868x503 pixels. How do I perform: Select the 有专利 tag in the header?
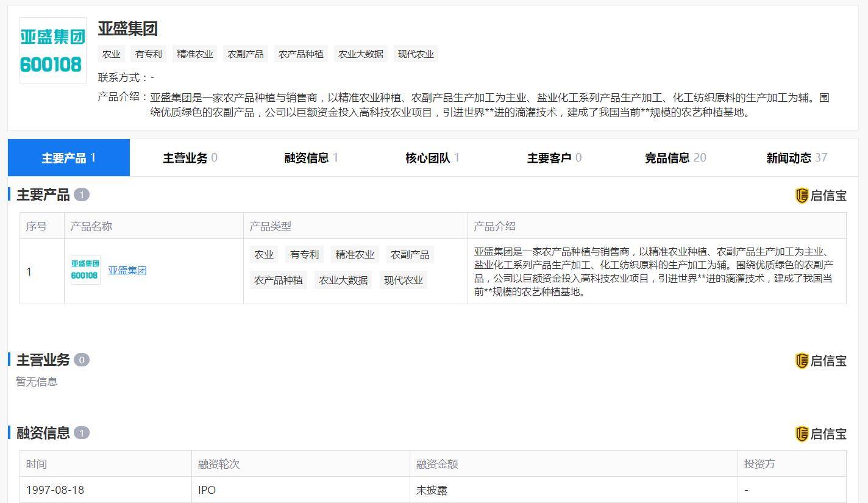click(x=149, y=54)
